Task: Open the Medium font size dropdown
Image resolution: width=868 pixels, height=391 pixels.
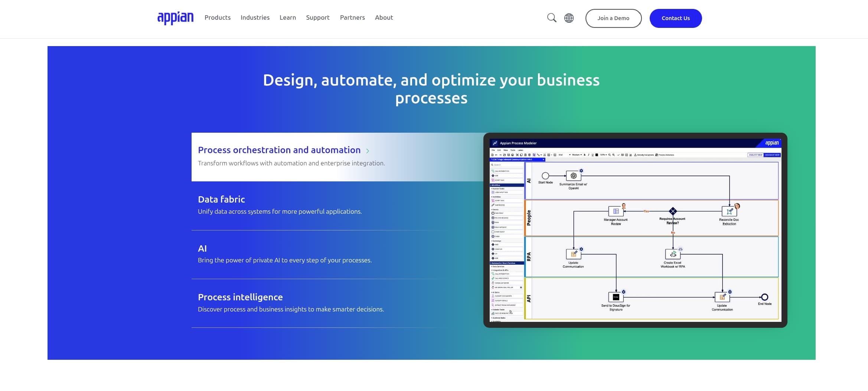Action: [577, 155]
